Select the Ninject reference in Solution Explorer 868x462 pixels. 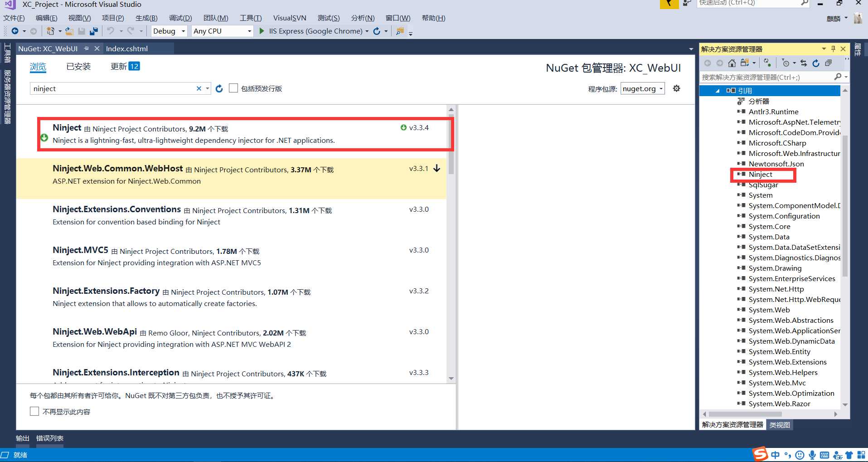(x=761, y=175)
